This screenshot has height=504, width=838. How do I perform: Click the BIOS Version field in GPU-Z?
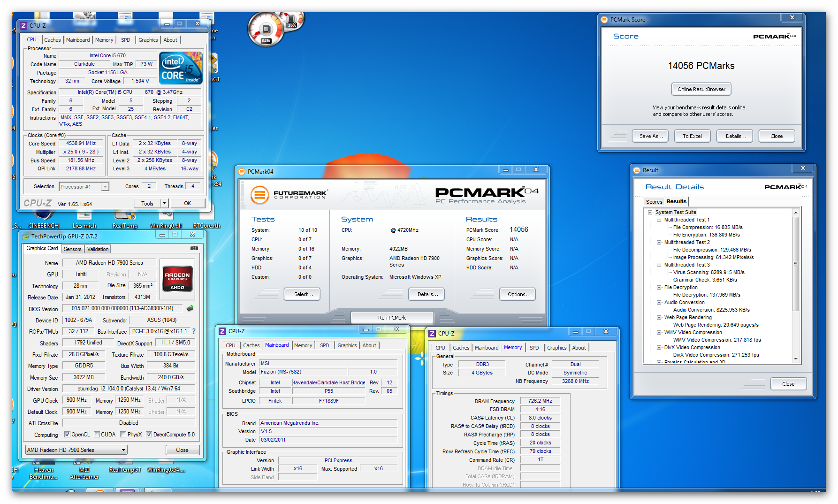point(122,308)
